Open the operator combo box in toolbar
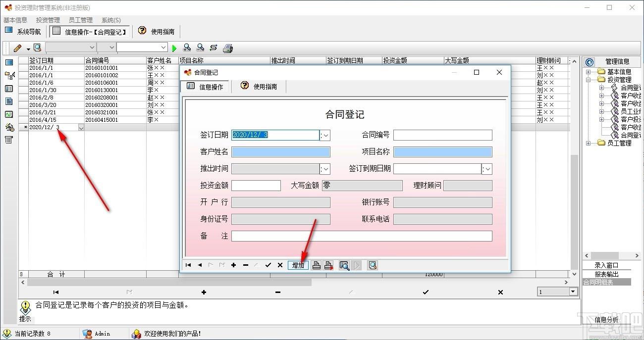This screenshot has width=644, height=340. pyautogui.click(x=111, y=48)
